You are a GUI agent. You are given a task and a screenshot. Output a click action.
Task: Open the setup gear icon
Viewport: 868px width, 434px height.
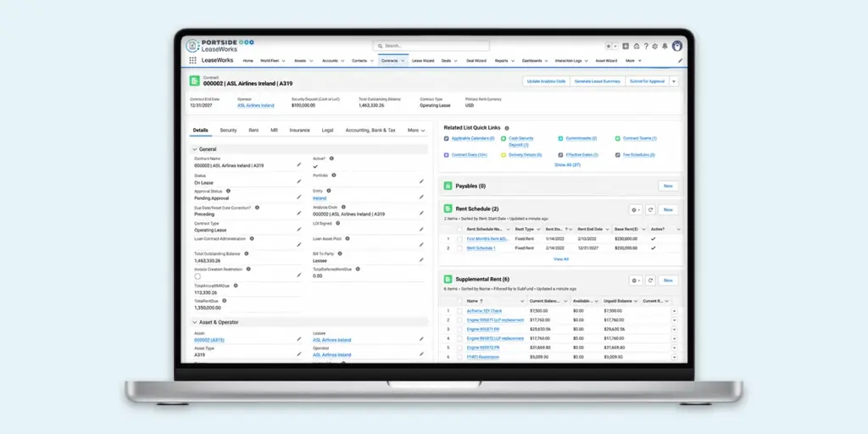(655, 46)
